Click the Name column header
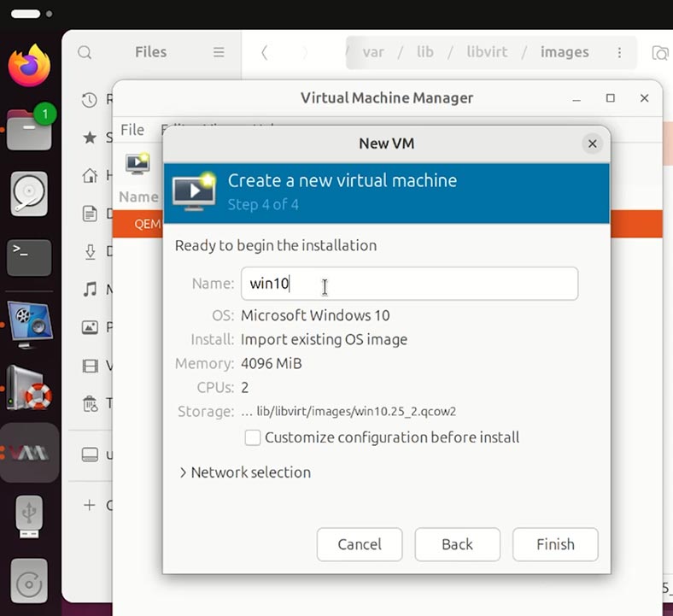This screenshot has height=616, width=673. (138, 197)
